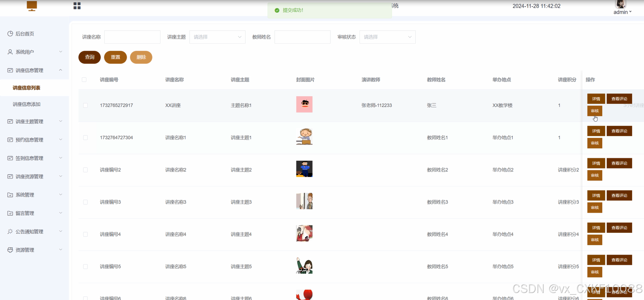The height and width of the screenshot is (300, 644).
Task: Check the 讲座编号4 row checkbox
Action: [x=85, y=234]
